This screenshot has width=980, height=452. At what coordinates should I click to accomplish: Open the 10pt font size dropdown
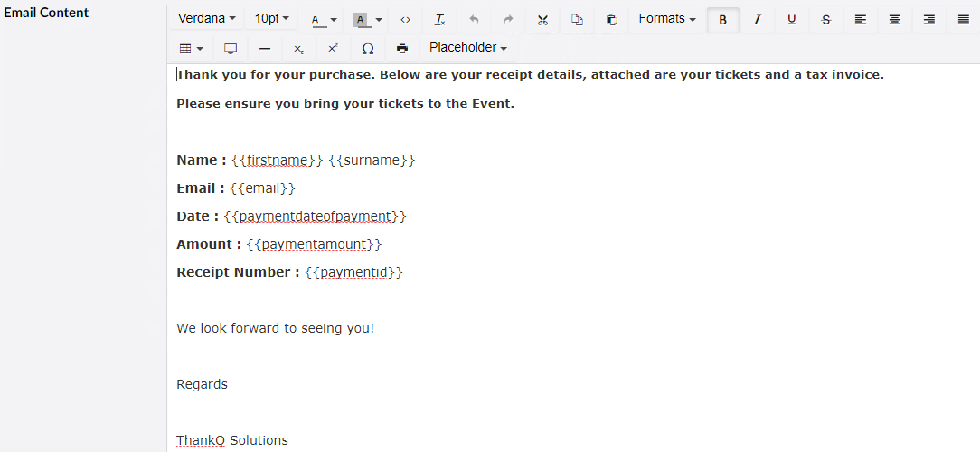272,19
